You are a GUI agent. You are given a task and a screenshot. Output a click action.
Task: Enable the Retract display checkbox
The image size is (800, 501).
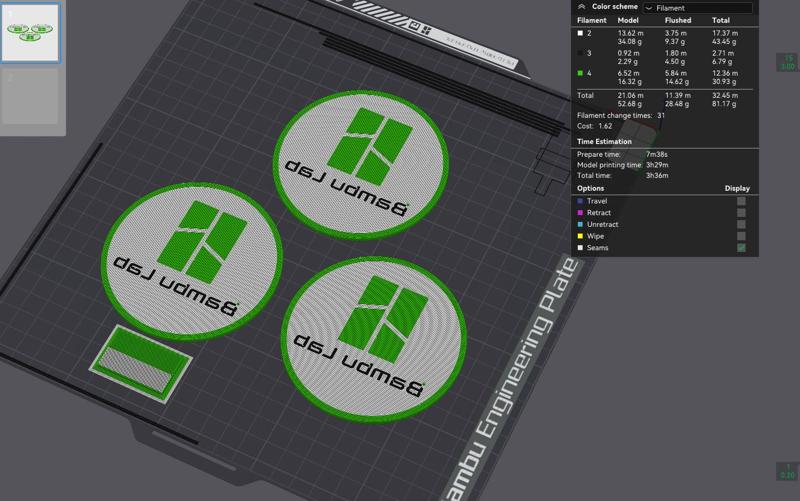pos(741,213)
